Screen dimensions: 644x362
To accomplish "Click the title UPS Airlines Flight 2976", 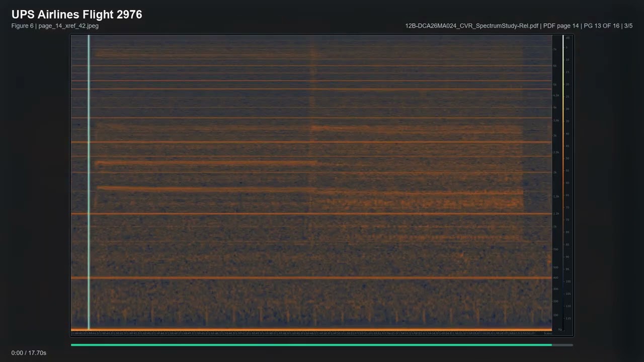I will 76,15.
